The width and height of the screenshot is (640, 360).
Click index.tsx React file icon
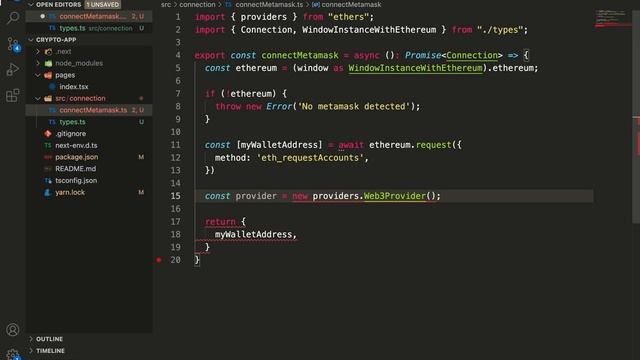52,87
